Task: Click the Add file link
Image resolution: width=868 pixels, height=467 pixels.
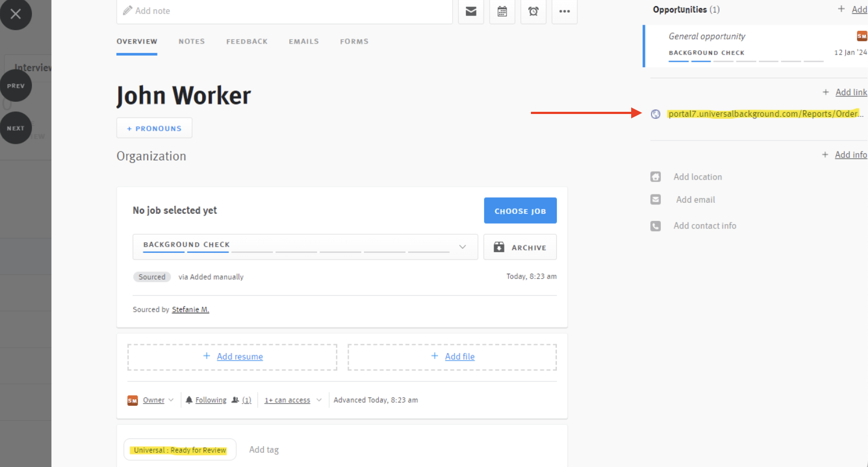Action: pos(460,357)
